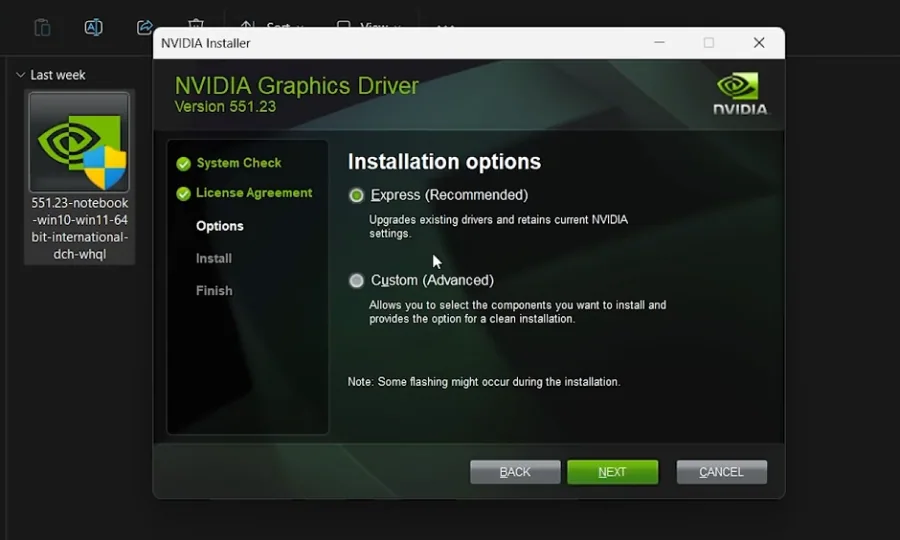Click the System Check green checkmark icon
The height and width of the screenshot is (540, 900).
pyautogui.click(x=183, y=164)
